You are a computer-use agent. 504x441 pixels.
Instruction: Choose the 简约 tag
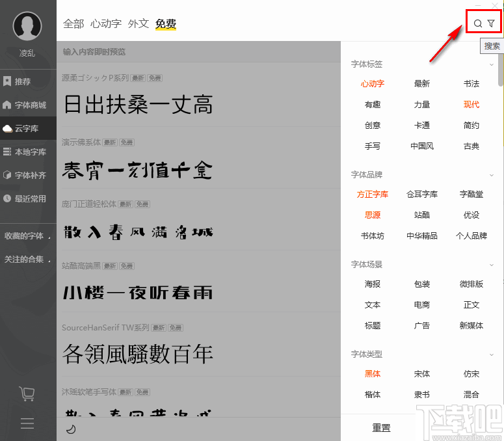coord(471,126)
